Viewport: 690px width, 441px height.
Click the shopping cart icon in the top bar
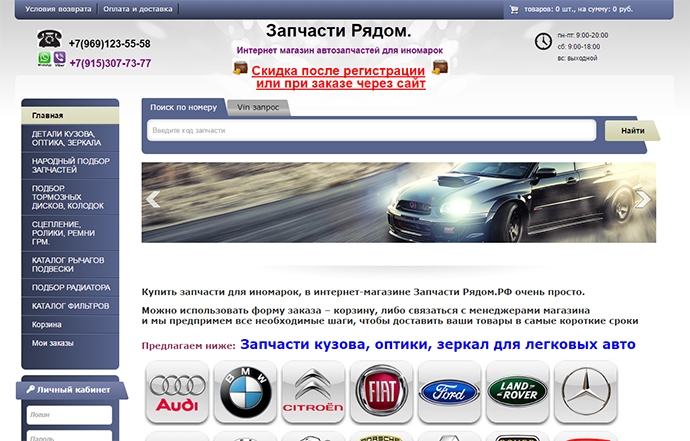click(x=514, y=9)
